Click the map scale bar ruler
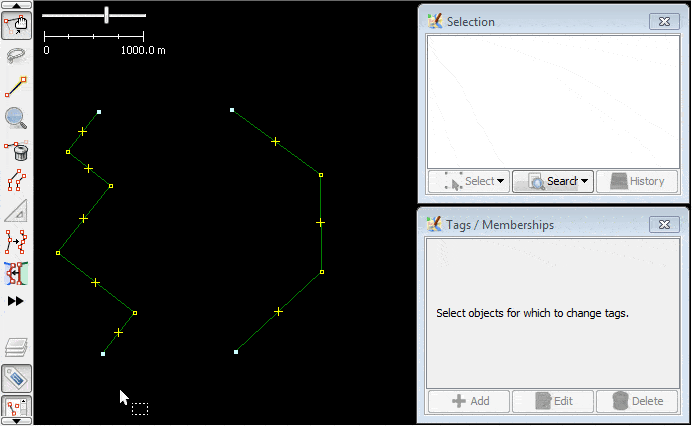Screen dimensions: 692x426 point(94,36)
